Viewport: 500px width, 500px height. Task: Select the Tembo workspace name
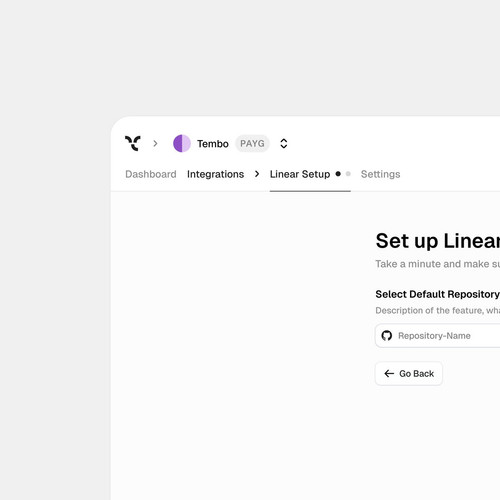pos(213,144)
